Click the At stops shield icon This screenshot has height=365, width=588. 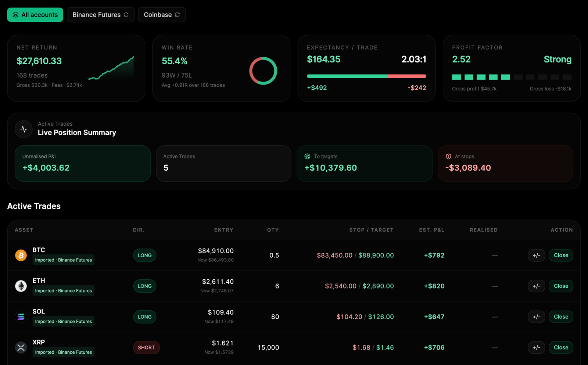448,156
